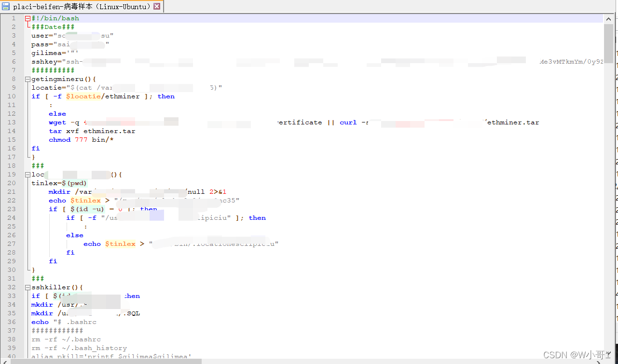Click the 'rm -rf ~/.bash_history' line
Viewport: 618px width, 364px height.
pos(79,348)
